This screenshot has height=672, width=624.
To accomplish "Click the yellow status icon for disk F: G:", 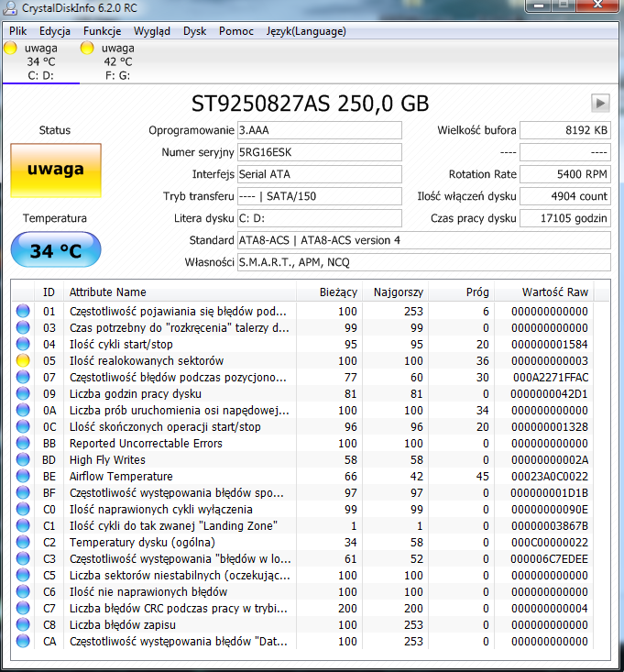I will [87, 48].
